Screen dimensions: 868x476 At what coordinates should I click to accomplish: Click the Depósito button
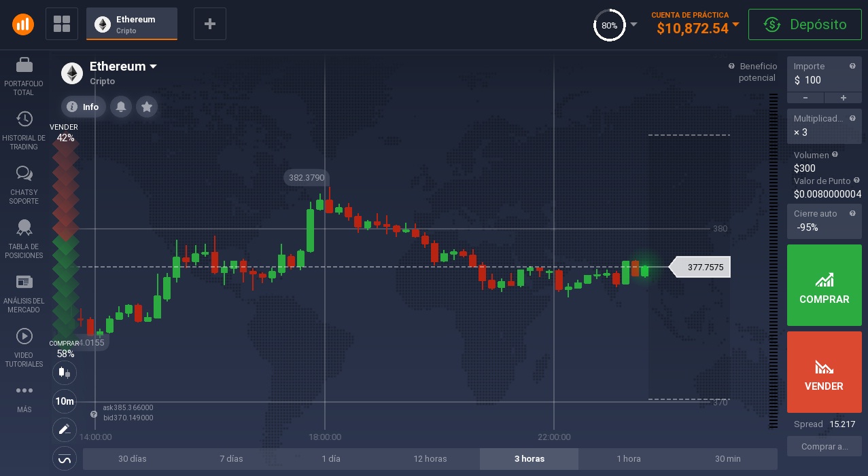coord(805,24)
